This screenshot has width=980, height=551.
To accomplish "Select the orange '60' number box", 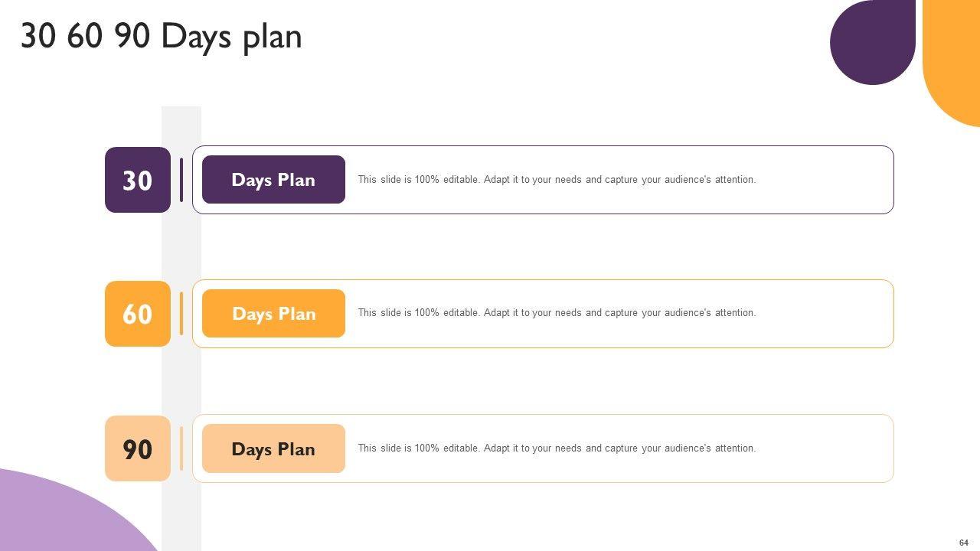I will 138,314.
